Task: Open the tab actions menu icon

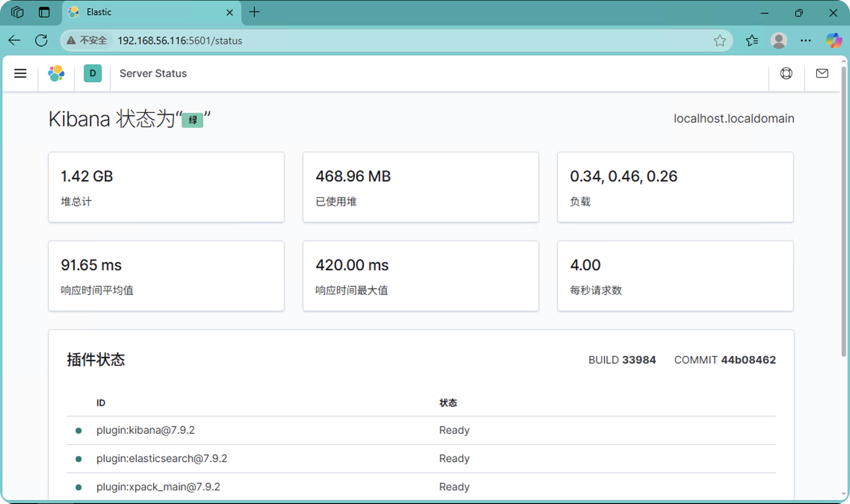Action: [17, 12]
